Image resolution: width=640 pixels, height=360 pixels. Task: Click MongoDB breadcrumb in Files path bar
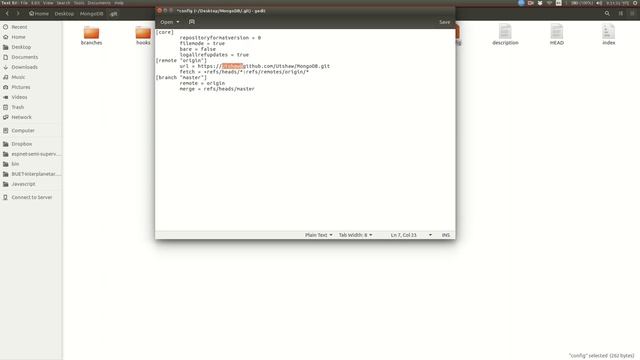click(x=91, y=13)
